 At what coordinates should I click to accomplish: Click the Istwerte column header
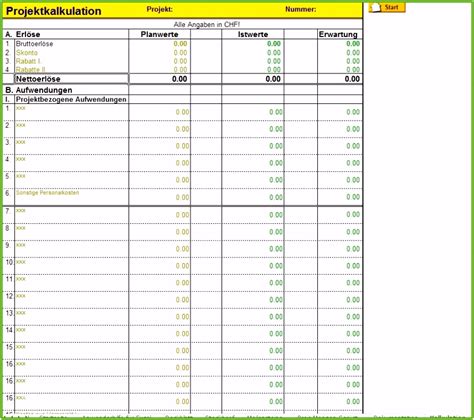click(x=253, y=34)
